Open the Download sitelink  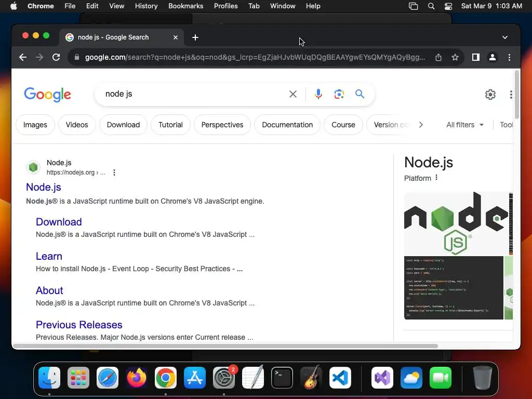tap(59, 222)
